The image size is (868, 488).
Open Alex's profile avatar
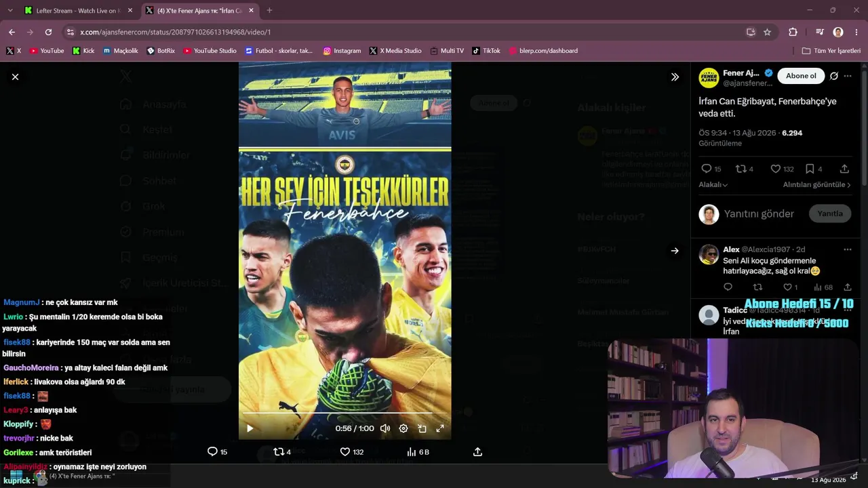coord(709,254)
